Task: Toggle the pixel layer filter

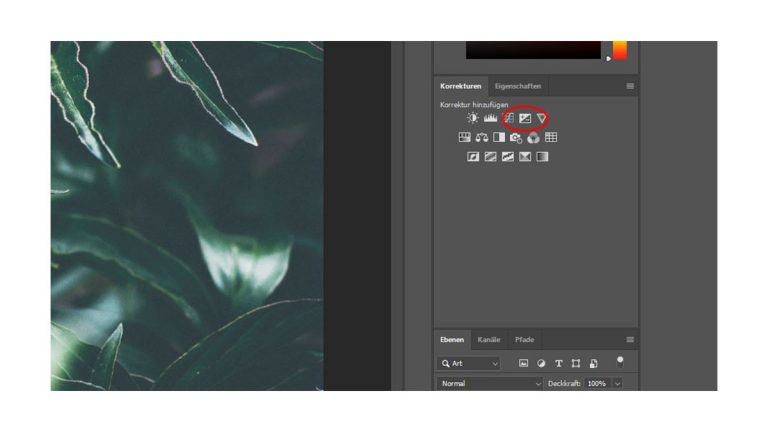Action: click(x=523, y=363)
